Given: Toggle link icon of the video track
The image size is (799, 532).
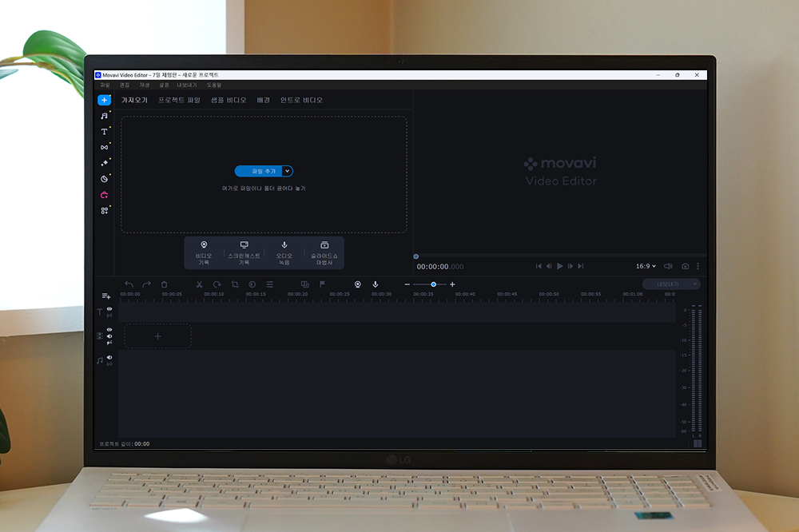Looking at the screenshot, I should (x=109, y=343).
